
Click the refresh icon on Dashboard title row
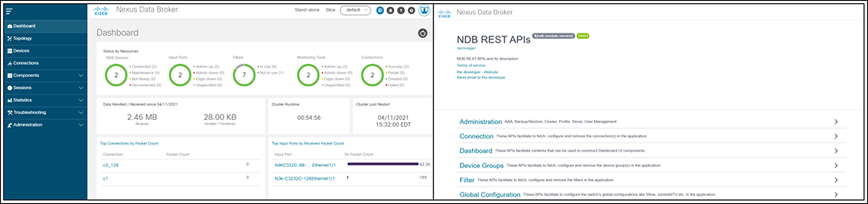click(x=423, y=33)
